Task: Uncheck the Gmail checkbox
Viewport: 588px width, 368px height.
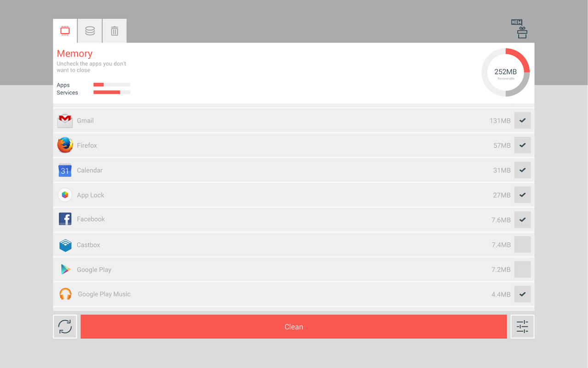Action: click(x=522, y=121)
